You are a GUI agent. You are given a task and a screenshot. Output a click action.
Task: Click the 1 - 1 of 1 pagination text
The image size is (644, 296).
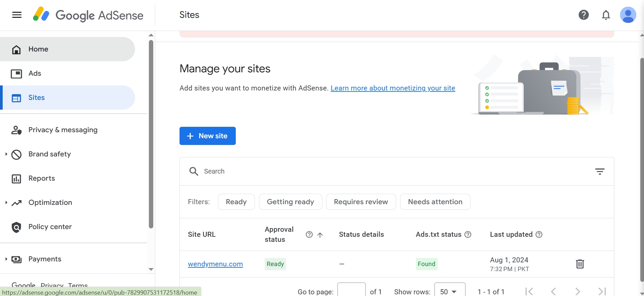tap(491, 292)
